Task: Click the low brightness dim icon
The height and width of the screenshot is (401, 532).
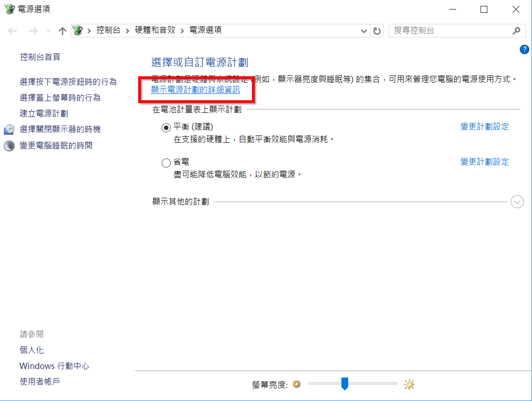Action: point(296,384)
